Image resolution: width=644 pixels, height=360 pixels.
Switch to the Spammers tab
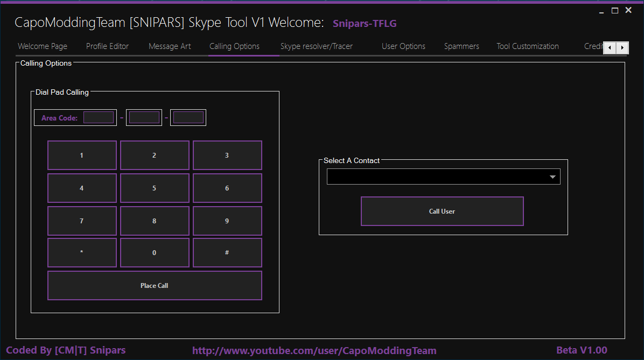pyautogui.click(x=461, y=46)
